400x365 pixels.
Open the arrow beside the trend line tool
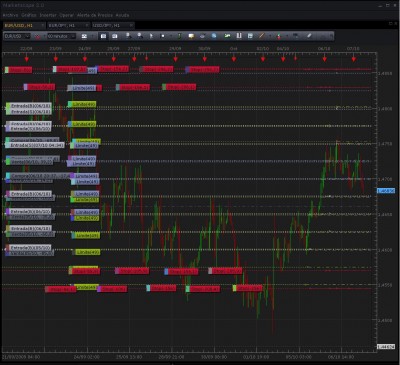click(x=269, y=36)
